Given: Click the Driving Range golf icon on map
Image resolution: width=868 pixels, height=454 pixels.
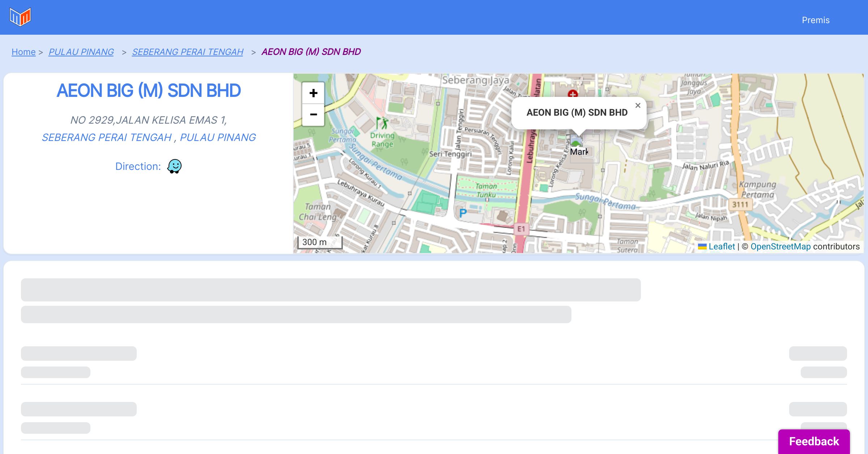Looking at the screenshot, I should click(382, 123).
